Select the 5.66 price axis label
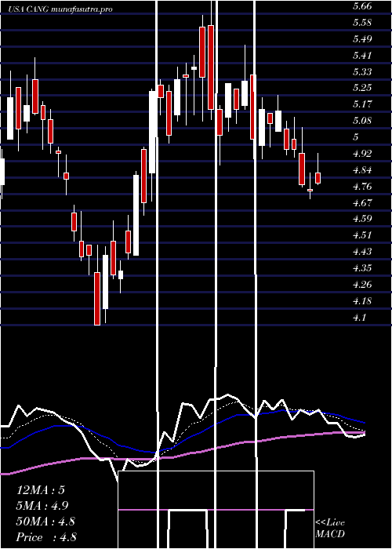Screen dimensions: 392x549 (362, 6)
